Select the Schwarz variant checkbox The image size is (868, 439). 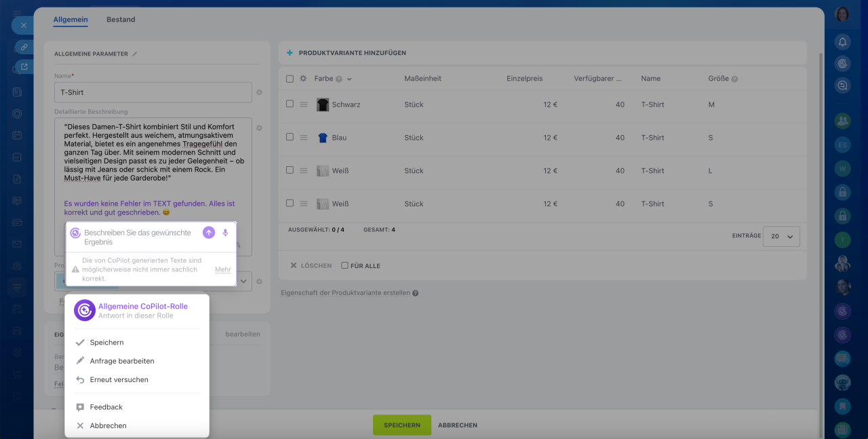pos(290,104)
